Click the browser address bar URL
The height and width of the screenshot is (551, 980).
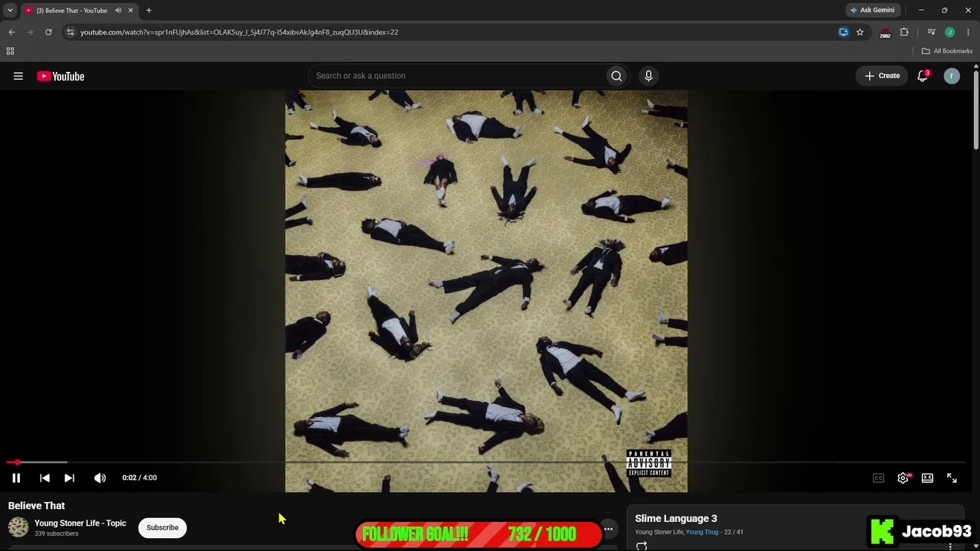coord(239,32)
